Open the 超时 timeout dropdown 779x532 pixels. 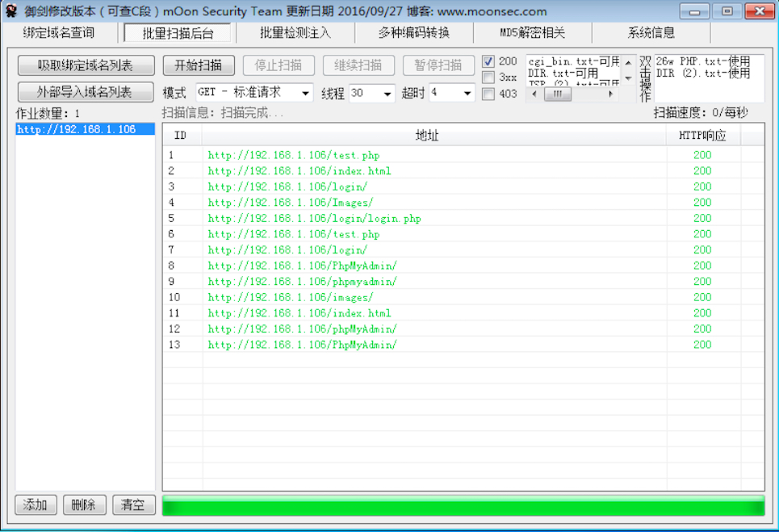[451, 93]
